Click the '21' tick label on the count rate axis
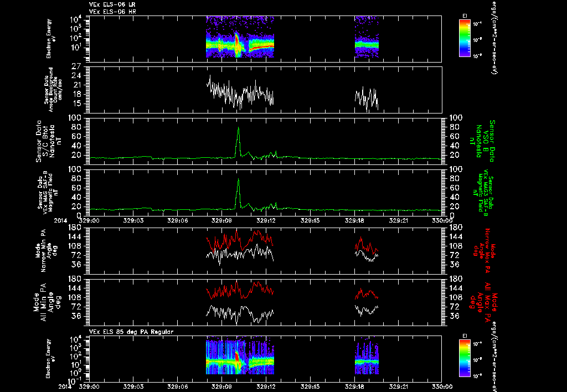 [76, 85]
